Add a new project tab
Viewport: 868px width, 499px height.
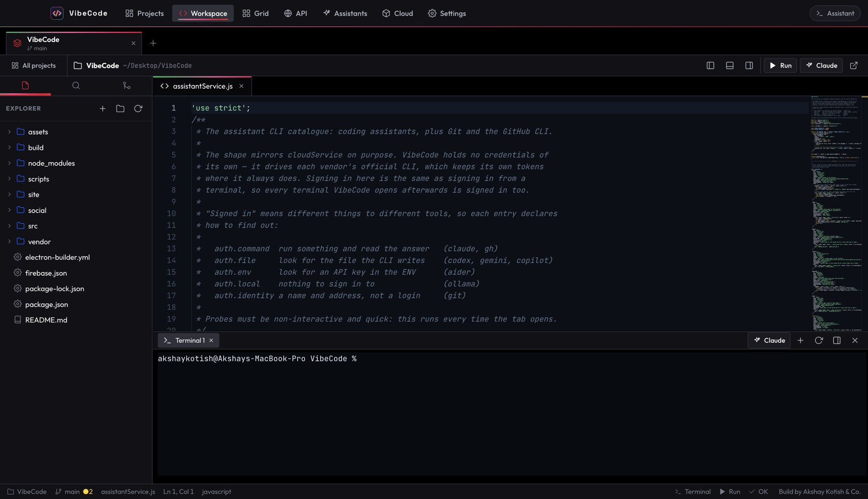pos(153,43)
